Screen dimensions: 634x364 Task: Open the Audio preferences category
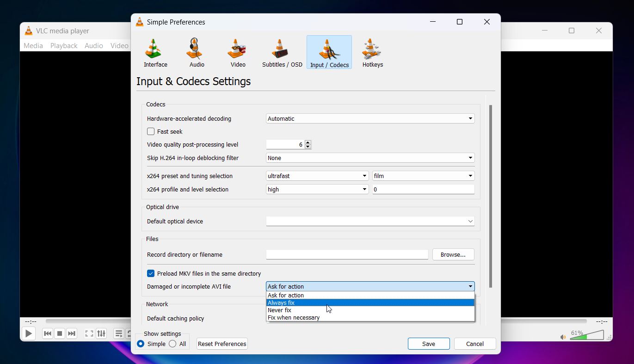click(197, 52)
